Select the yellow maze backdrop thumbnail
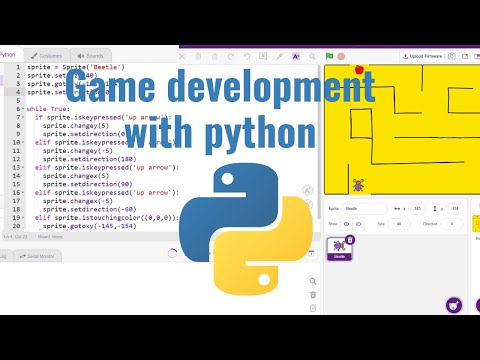The height and width of the screenshot is (360, 480). coord(477,224)
